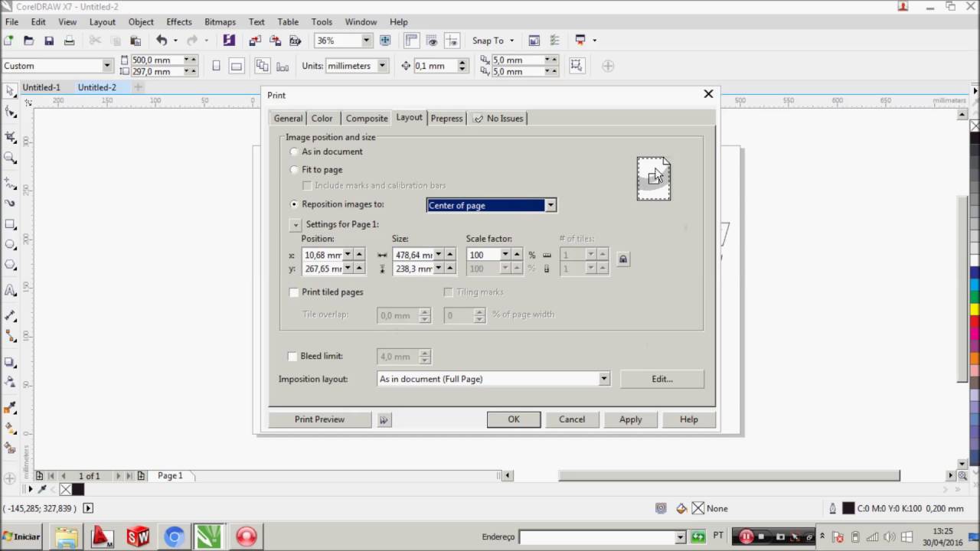Screen dimensions: 980x551
Task: Select the Text tool in toolbox
Action: click(10, 290)
